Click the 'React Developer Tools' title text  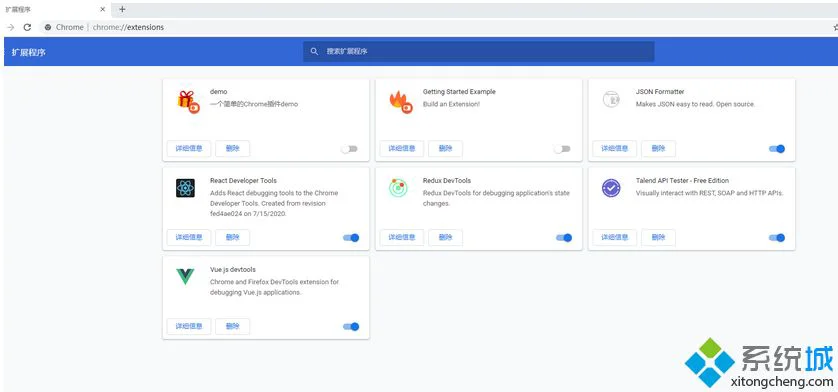[243, 181]
